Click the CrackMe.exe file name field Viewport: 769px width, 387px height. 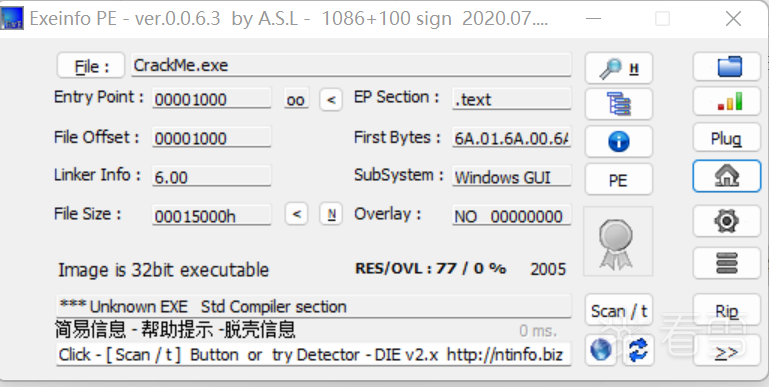[351, 65]
